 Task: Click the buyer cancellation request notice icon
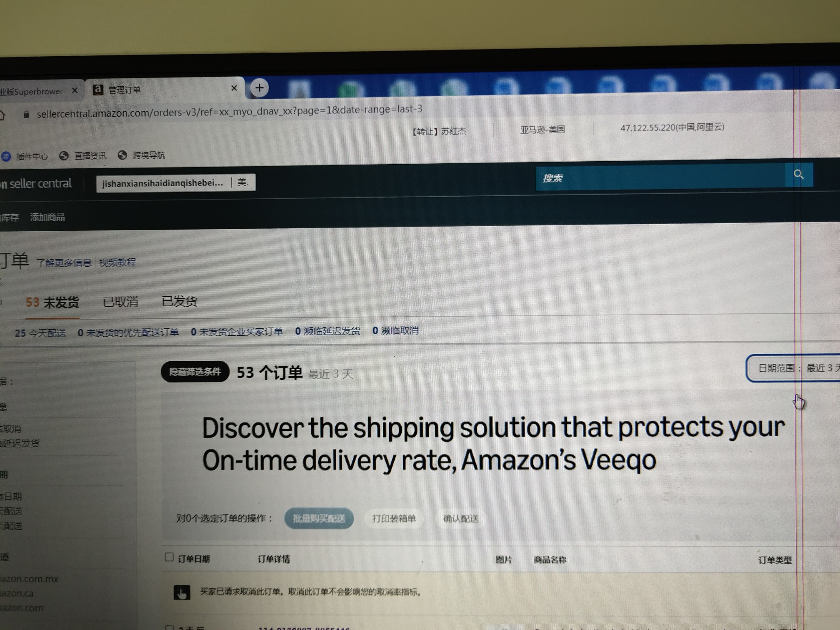(182, 592)
